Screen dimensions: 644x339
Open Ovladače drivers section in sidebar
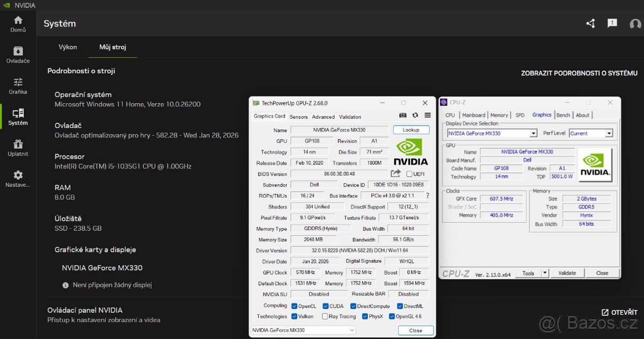pos(18,55)
